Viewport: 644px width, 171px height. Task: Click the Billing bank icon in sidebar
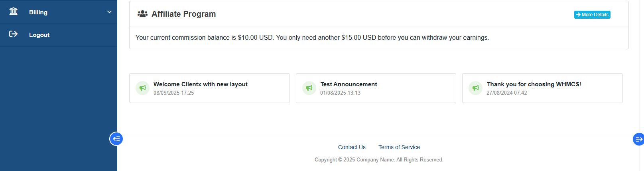[14, 12]
